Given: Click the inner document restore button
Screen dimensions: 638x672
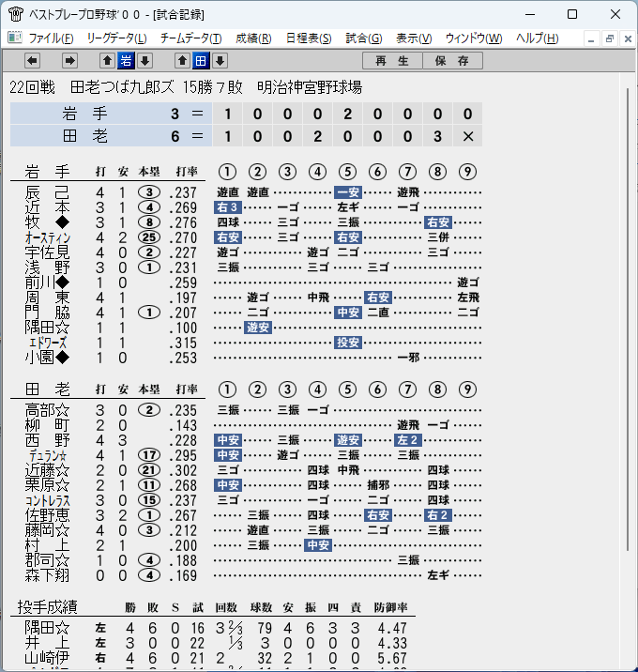Looking at the screenshot, I should pos(609,39).
